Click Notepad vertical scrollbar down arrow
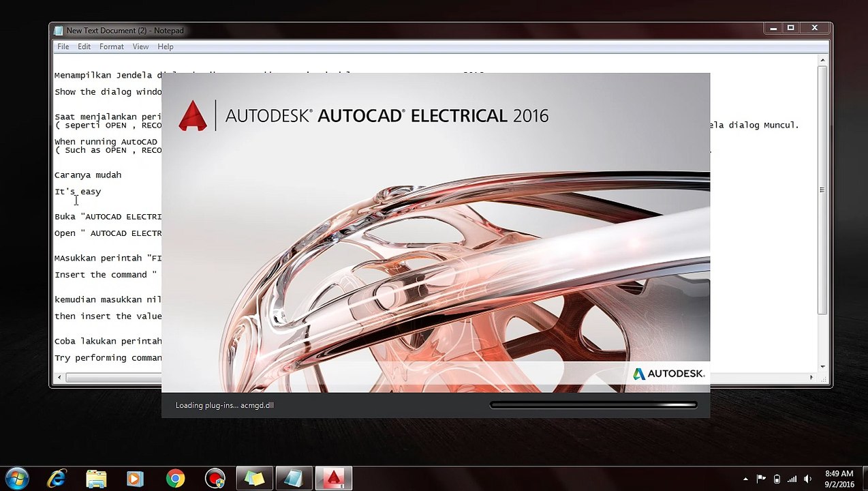 pos(822,366)
